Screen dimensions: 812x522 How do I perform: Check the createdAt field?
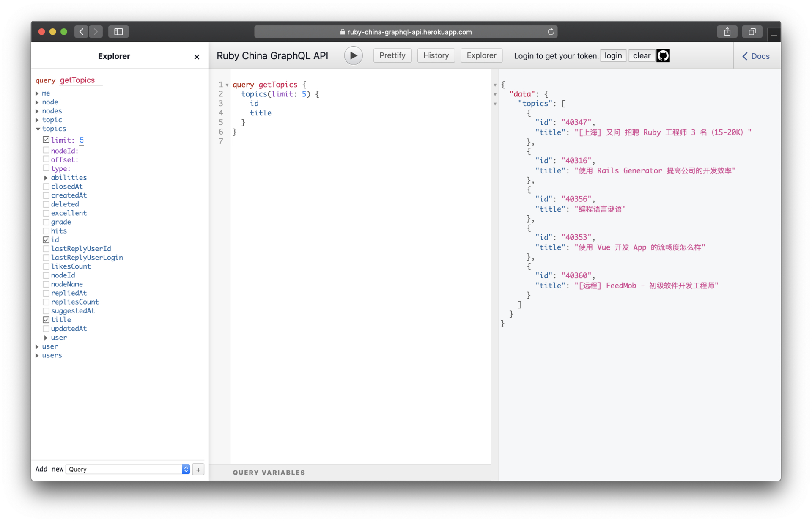point(46,195)
